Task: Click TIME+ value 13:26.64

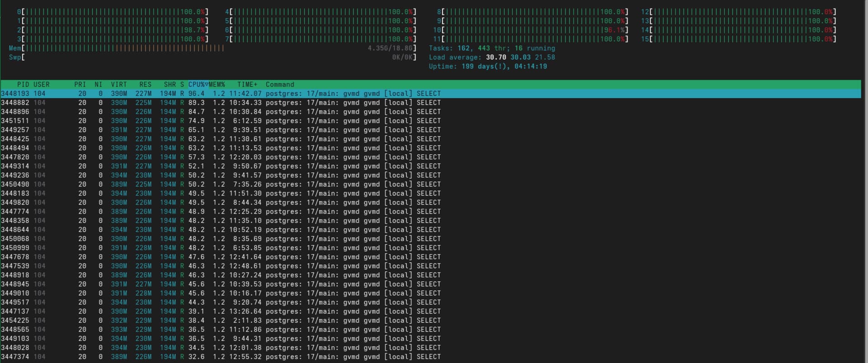Action: point(245,311)
